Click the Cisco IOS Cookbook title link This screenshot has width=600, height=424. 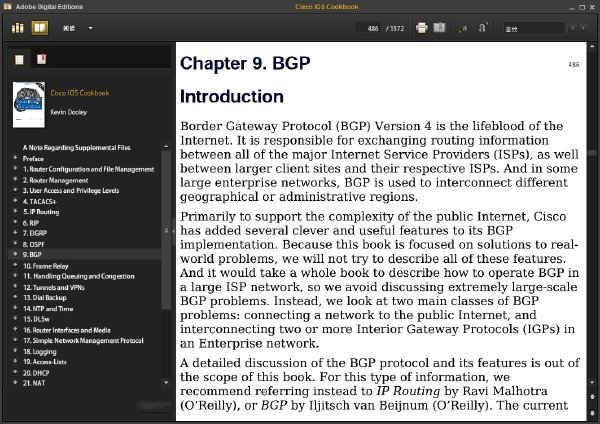click(x=80, y=93)
